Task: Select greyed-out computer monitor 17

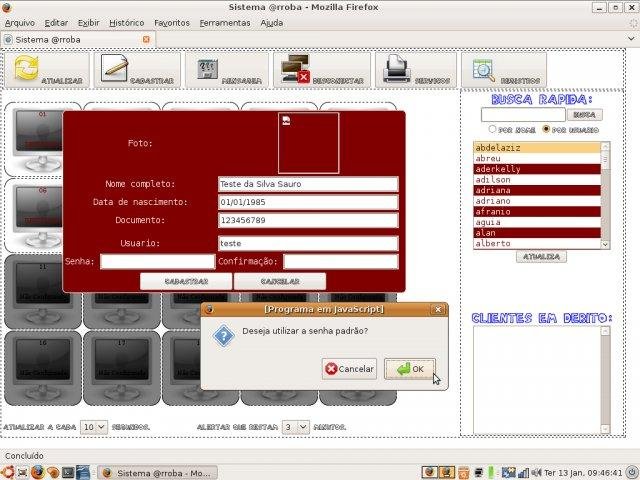Action: click(x=122, y=368)
